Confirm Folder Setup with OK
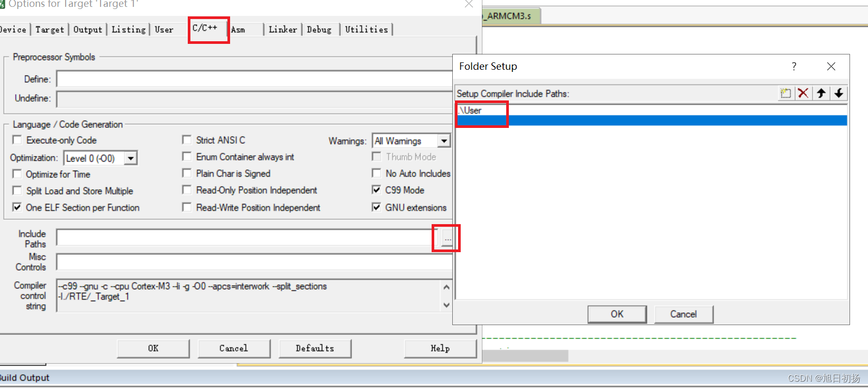 [x=617, y=314]
